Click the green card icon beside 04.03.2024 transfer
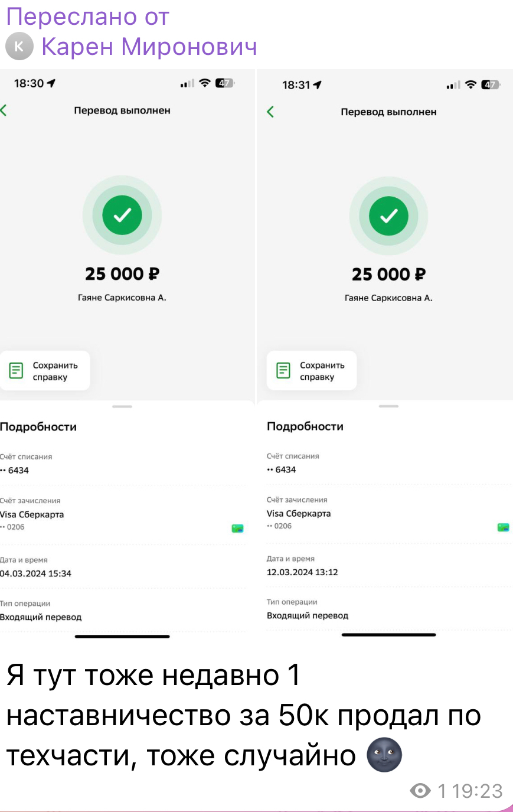The width and height of the screenshot is (513, 812). click(237, 528)
